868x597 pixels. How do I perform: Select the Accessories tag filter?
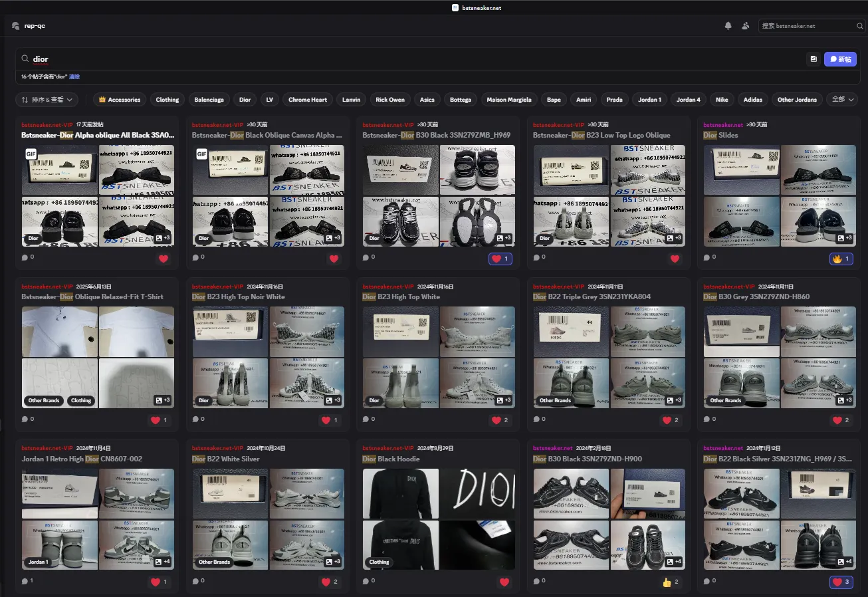pyautogui.click(x=120, y=100)
